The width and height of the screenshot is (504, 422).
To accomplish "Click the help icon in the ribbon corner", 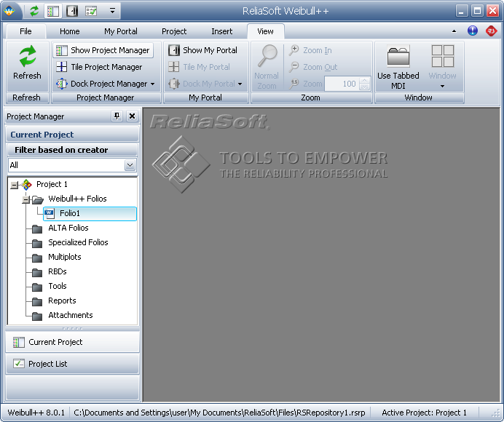I will pyautogui.click(x=473, y=31).
